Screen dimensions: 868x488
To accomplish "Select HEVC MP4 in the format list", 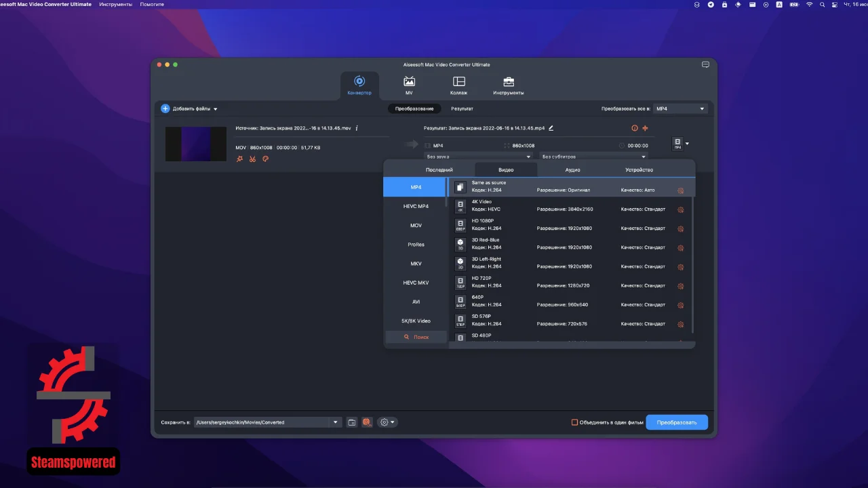I will tap(416, 206).
